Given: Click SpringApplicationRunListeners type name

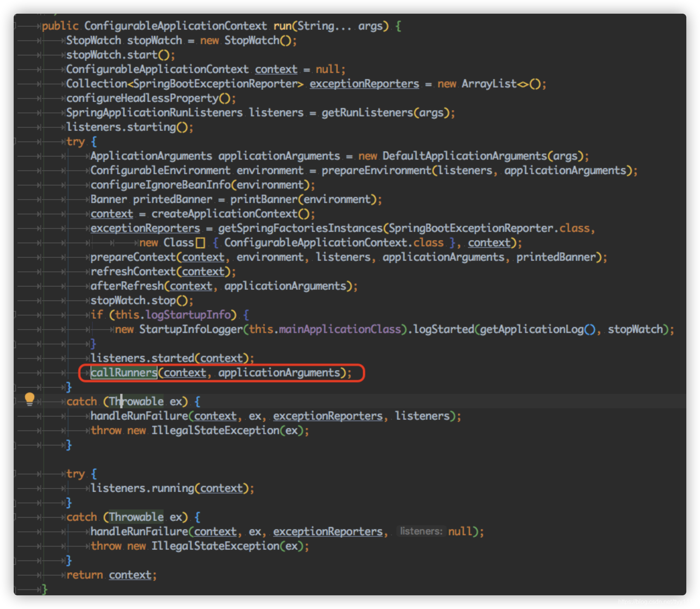Looking at the screenshot, I should tap(154, 113).
